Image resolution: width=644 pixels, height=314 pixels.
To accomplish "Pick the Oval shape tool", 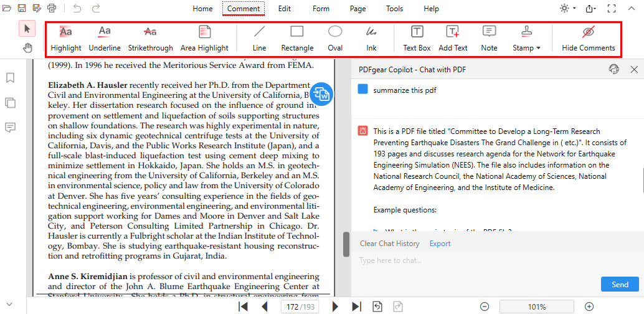I will pyautogui.click(x=335, y=38).
